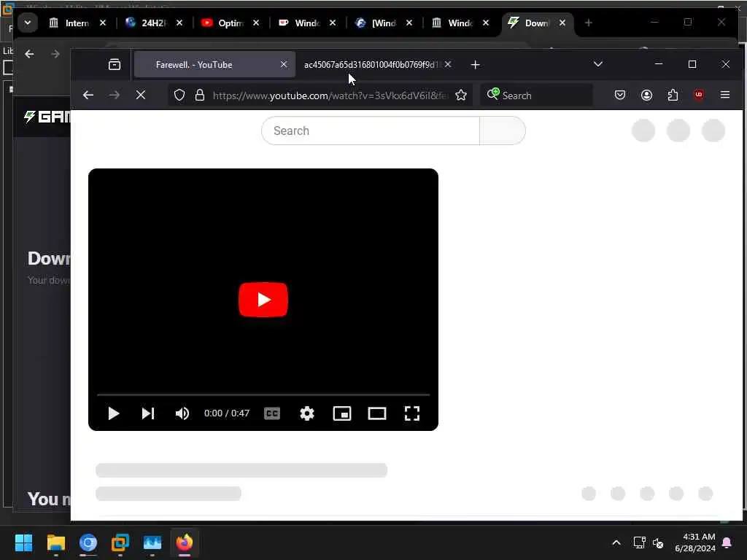Open the Pocket save icon
747x560 pixels.
(620, 96)
